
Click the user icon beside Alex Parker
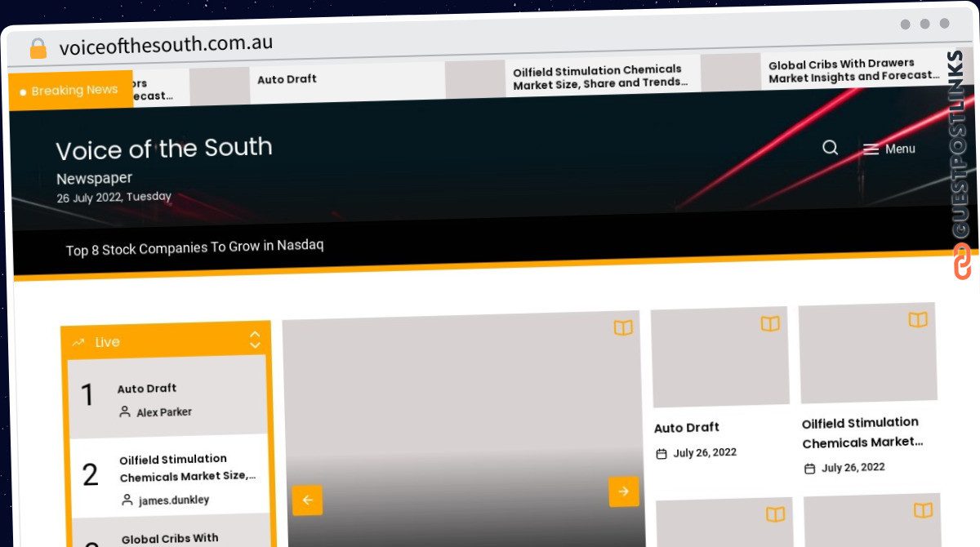coord(125,412)
